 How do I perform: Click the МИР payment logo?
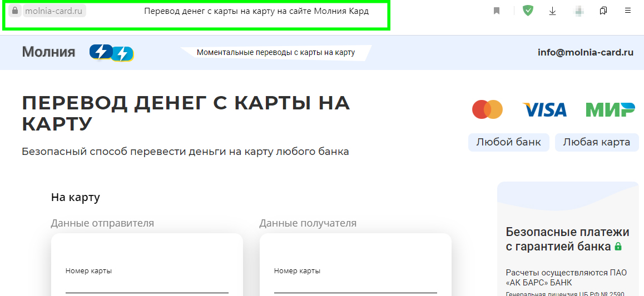point(610,110)
